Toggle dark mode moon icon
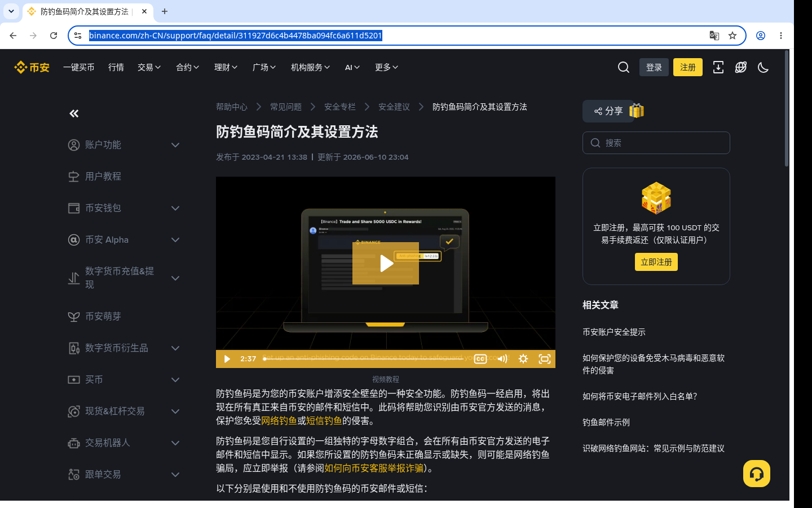Viewport: 812px width, 508px height. (x=764, y=67)
